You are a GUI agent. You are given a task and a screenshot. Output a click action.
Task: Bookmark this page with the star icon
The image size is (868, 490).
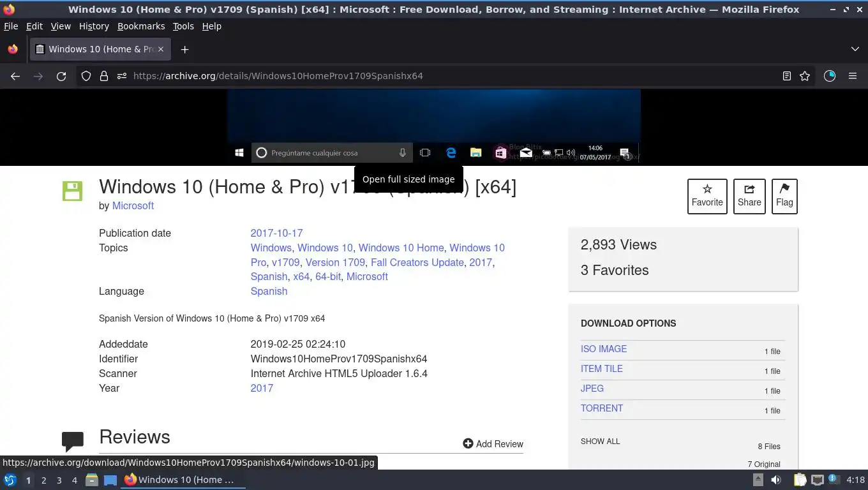click(805, 76)
